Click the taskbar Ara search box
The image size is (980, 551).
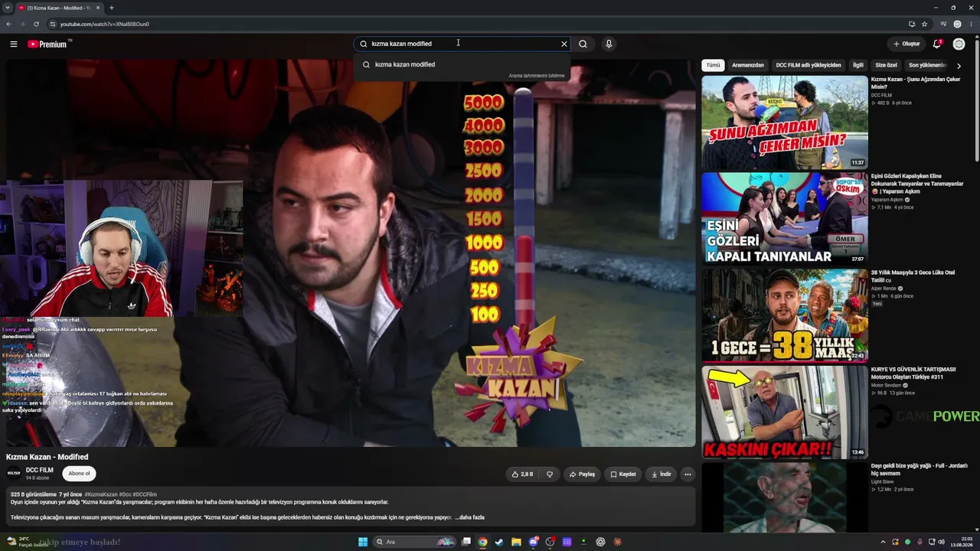click(414, 542)
